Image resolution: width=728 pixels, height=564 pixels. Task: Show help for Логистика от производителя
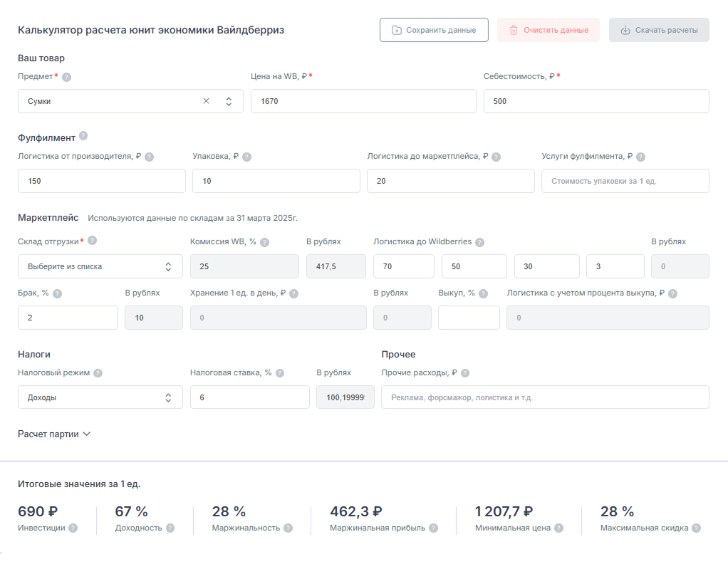149,157
